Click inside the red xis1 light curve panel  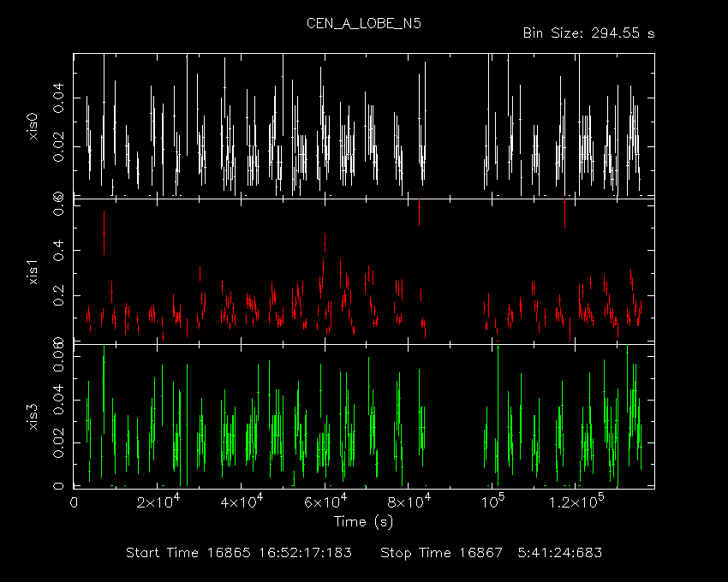pos(364,271)
